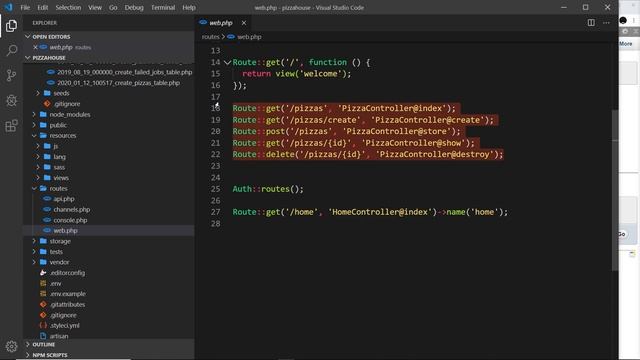This screenshot has height=360, width=640.
Task: Click the More link in the background window
Action: tap(625, 44)
